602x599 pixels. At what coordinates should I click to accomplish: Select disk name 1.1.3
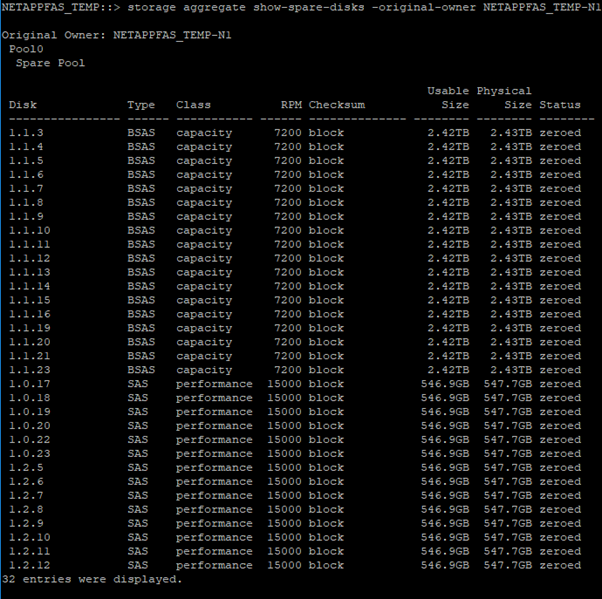coord(26,133)
